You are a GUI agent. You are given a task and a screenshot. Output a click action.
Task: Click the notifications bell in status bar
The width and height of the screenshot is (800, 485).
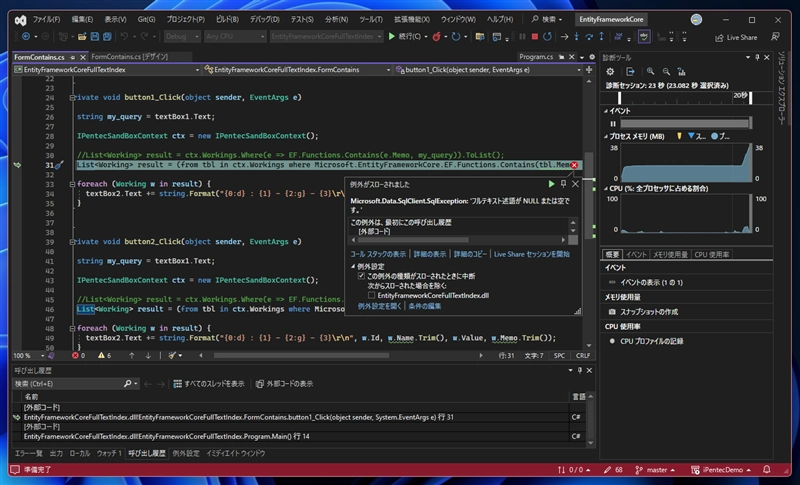(766, 469)
